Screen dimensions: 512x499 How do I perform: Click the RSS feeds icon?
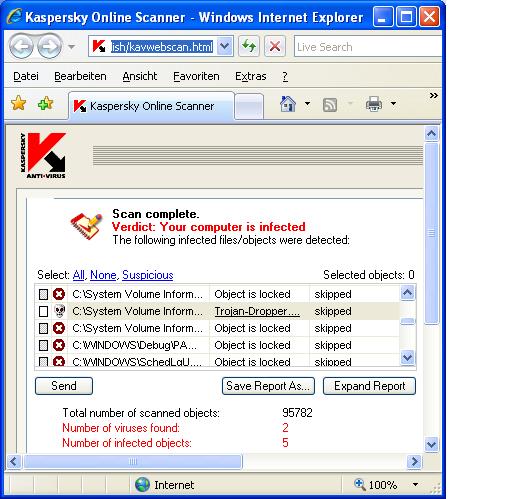tap(330, 105)
